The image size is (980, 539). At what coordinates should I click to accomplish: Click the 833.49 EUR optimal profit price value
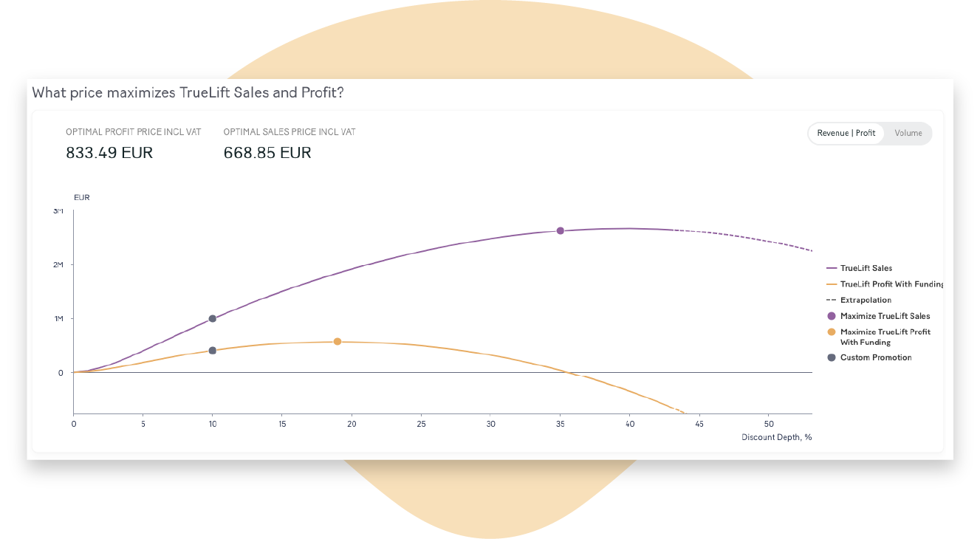pyautogui.click(x=109, y=154)
